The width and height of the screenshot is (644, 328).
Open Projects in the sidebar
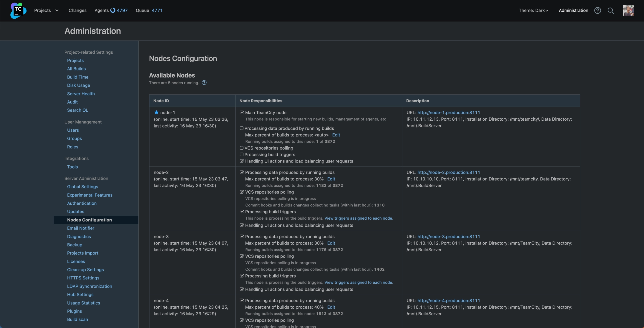75,60
